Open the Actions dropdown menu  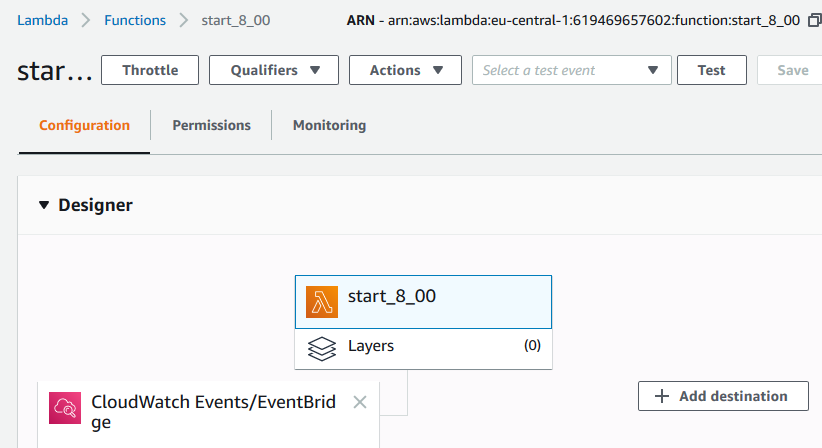pyautogui.click(x=405, y=70)
